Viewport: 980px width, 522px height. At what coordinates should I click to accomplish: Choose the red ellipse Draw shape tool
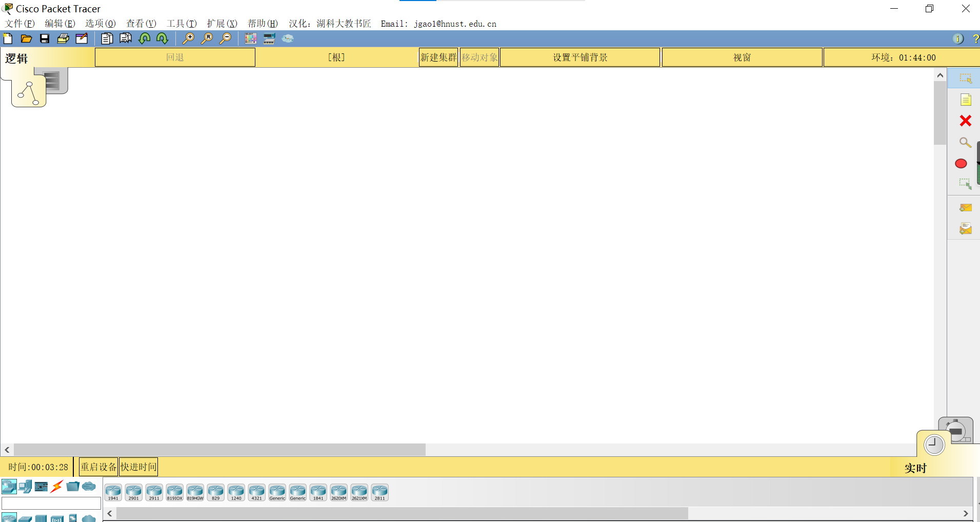(x=961, y=164)
